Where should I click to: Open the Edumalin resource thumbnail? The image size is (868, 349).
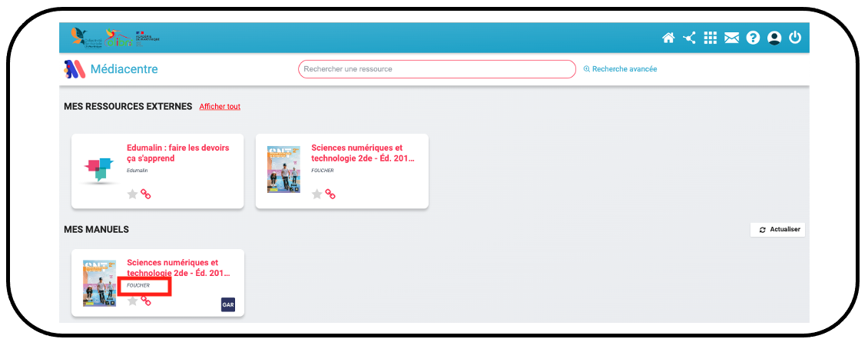98,171
